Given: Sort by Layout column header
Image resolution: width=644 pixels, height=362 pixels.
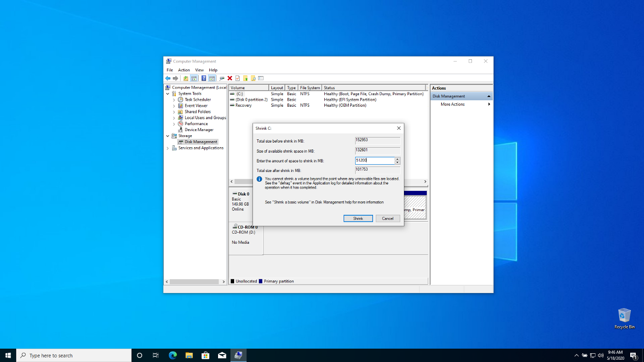Looking at the screenshot, I should [277, 87].
